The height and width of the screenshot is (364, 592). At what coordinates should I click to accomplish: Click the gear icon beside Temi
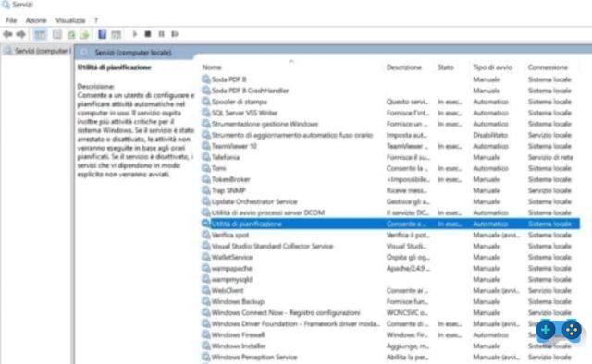click(x=205, y=168)
